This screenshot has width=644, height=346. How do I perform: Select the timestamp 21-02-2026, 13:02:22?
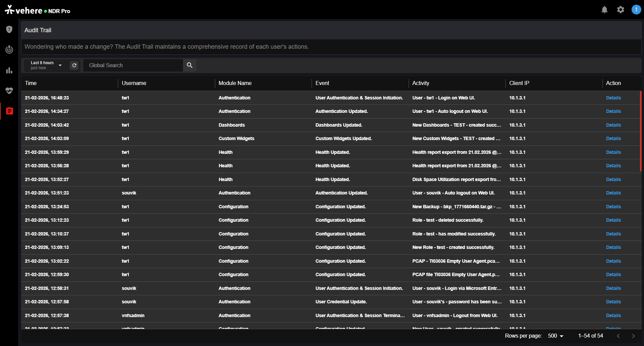(47, 261)
